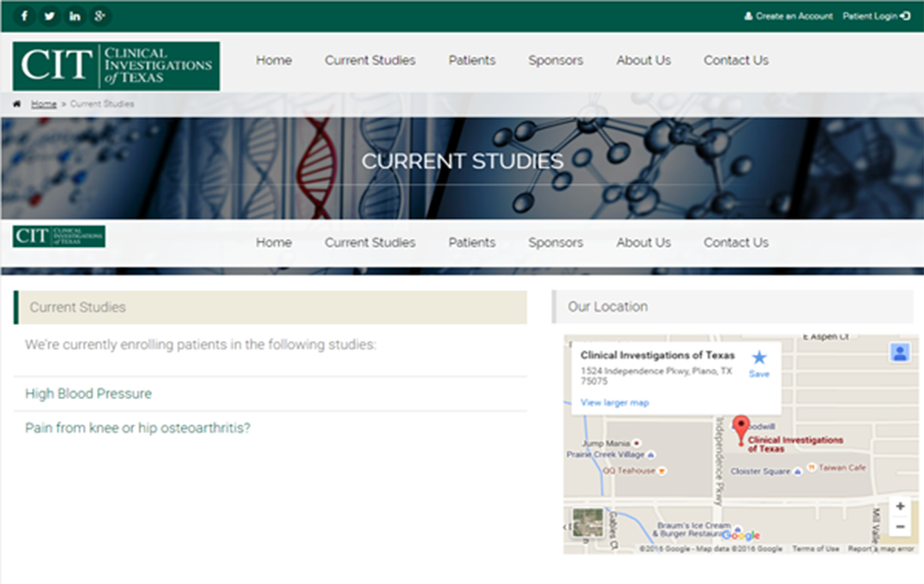Click the map user account icon
Image resolution: width=924 pixels, height=584 pixels.
point(899,352)
